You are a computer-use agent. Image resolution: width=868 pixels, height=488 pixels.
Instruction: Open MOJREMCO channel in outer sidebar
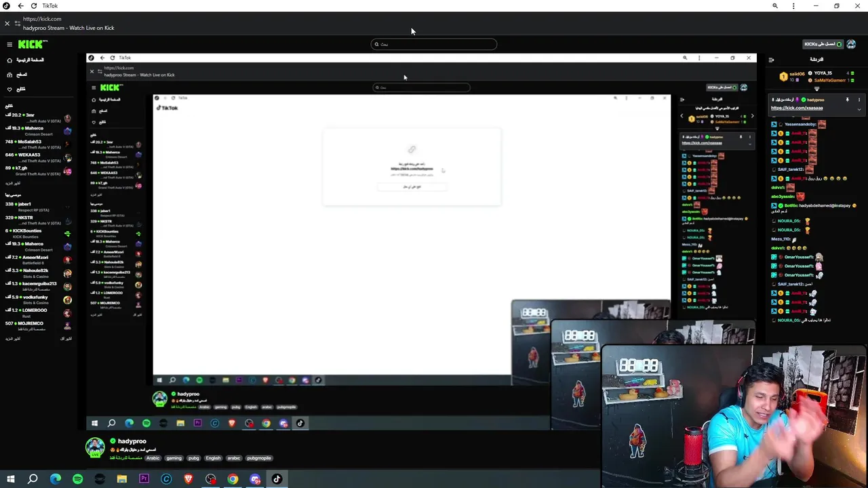click(38, 325)
